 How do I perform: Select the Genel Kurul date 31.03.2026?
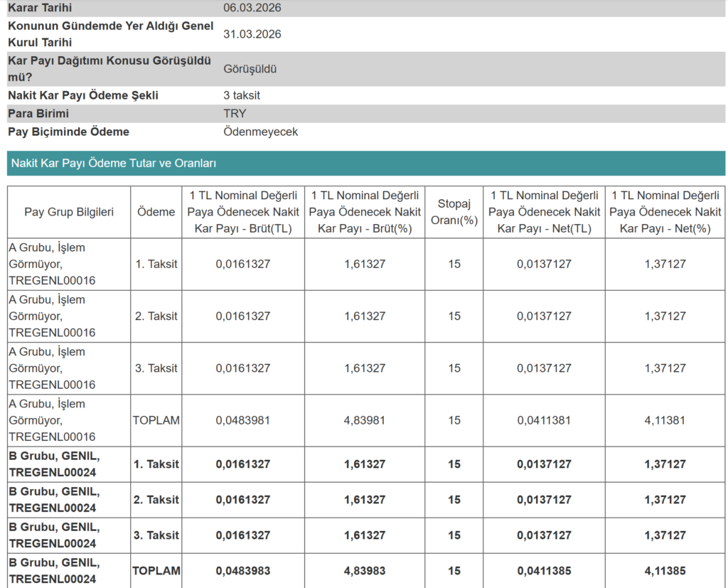(252, 34)
